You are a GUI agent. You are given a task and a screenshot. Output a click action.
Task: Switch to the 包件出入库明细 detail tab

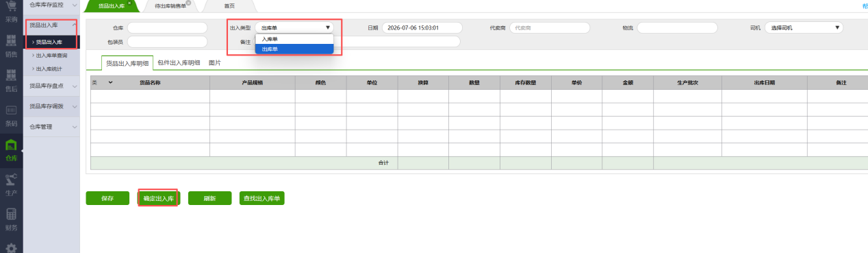tap(179, 62)
